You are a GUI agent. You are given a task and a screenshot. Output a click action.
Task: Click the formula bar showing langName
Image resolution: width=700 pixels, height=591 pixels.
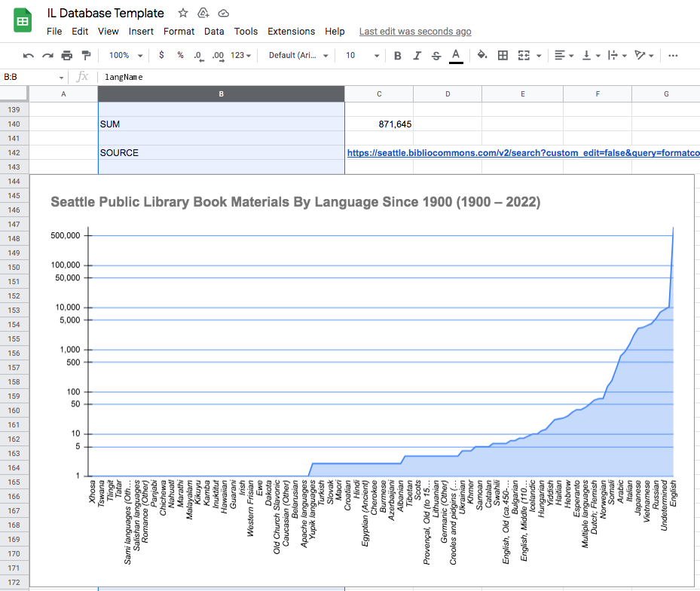397,77
